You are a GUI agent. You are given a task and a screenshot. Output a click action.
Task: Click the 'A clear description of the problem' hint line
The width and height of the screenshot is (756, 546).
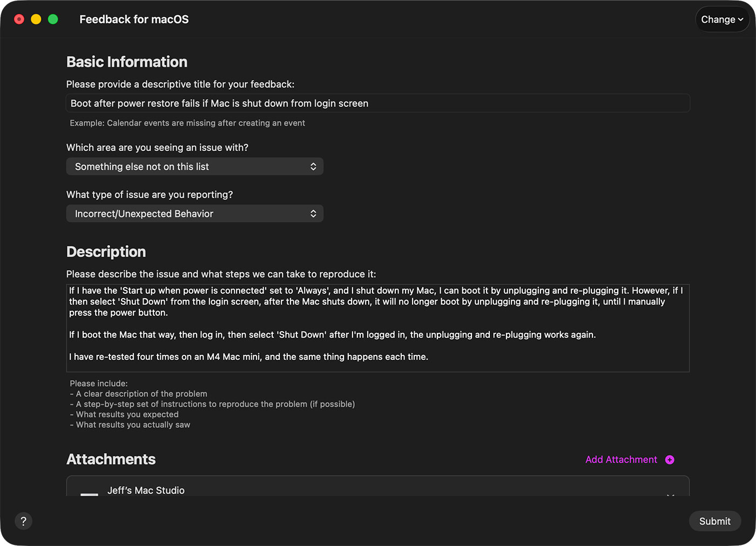[x=138, y=394]
